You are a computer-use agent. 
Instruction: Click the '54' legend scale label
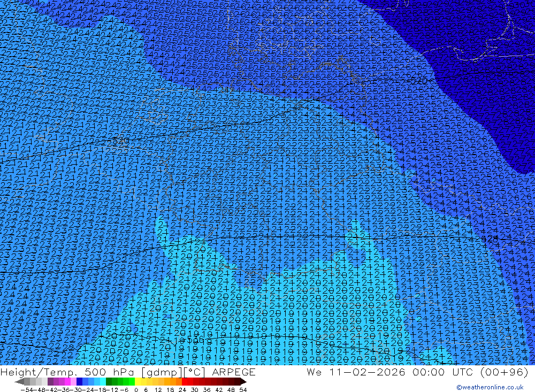pos(243,390)
